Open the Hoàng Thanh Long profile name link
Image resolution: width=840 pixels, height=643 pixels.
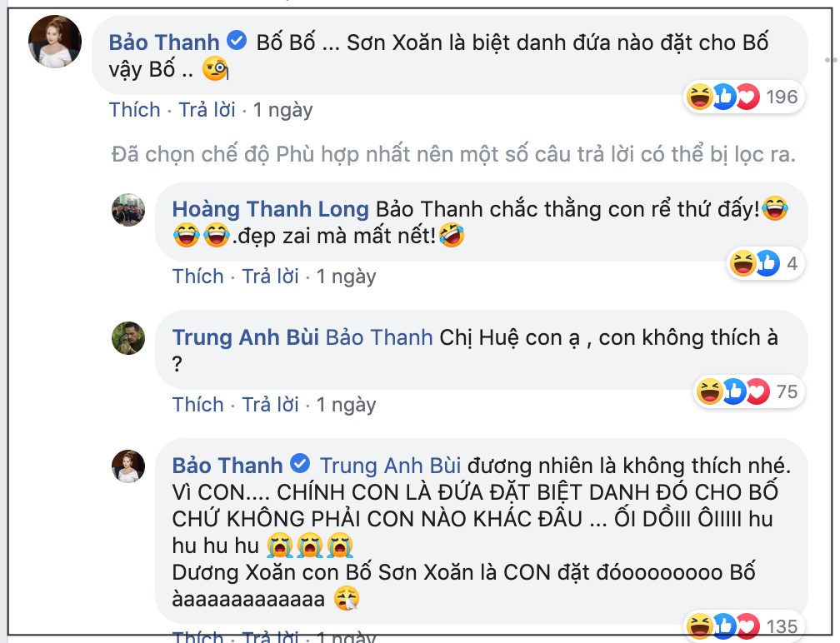271,209
